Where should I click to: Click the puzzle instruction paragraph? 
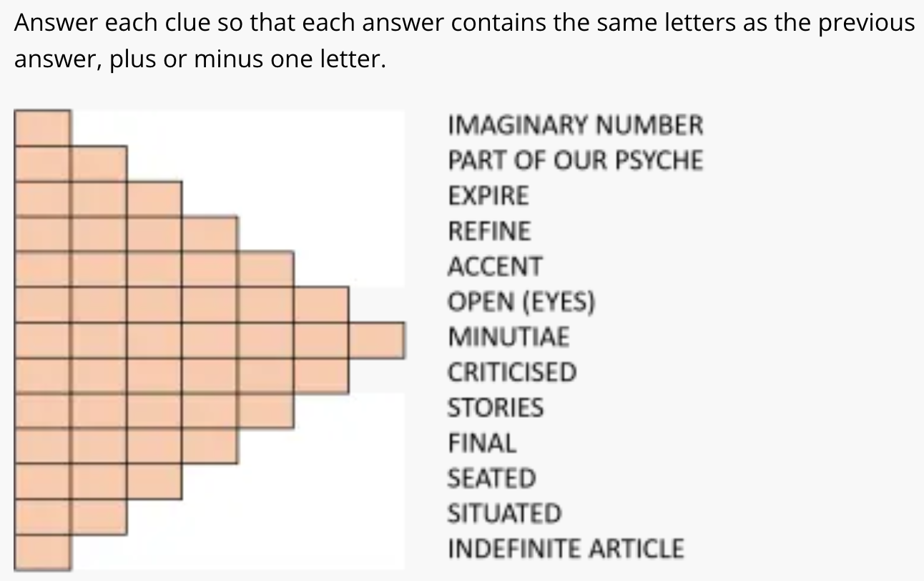point(463,40)
